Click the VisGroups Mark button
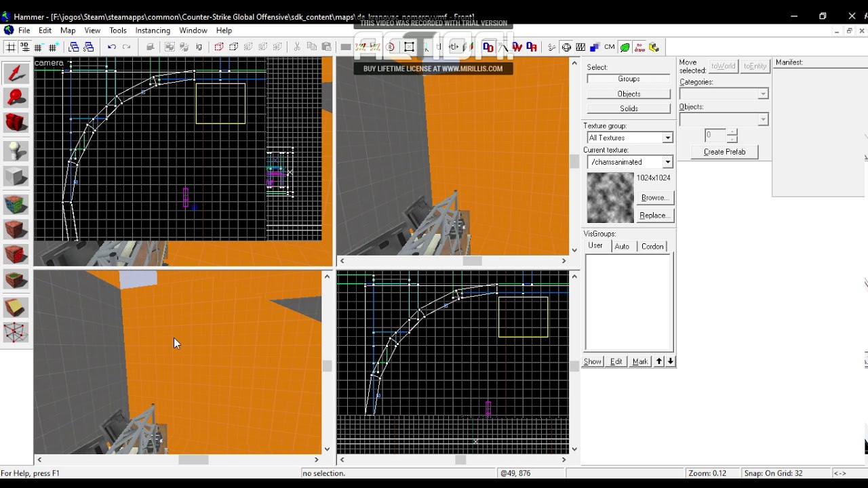The width and height of the screenshot is (868, 488). point(640,361)
